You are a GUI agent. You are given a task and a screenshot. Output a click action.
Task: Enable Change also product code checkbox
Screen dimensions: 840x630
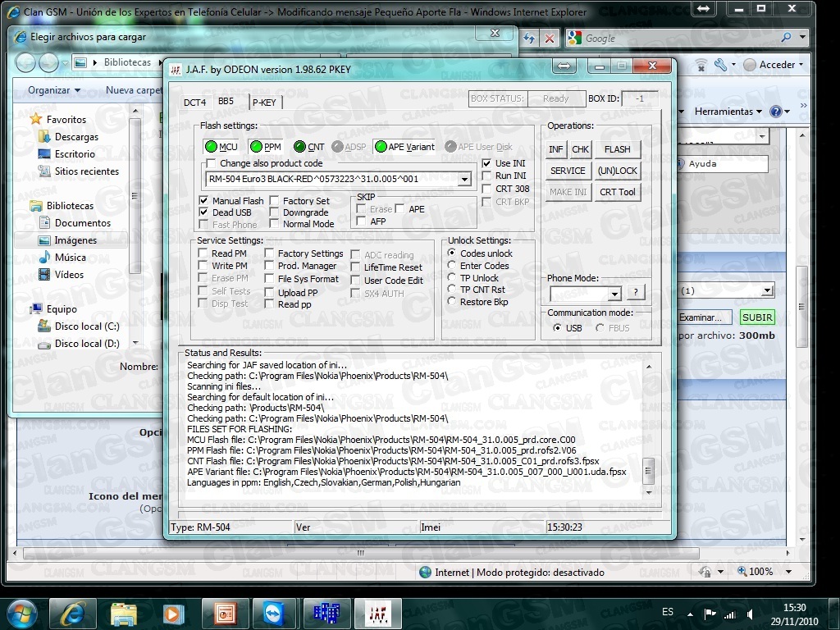[211, 163]
